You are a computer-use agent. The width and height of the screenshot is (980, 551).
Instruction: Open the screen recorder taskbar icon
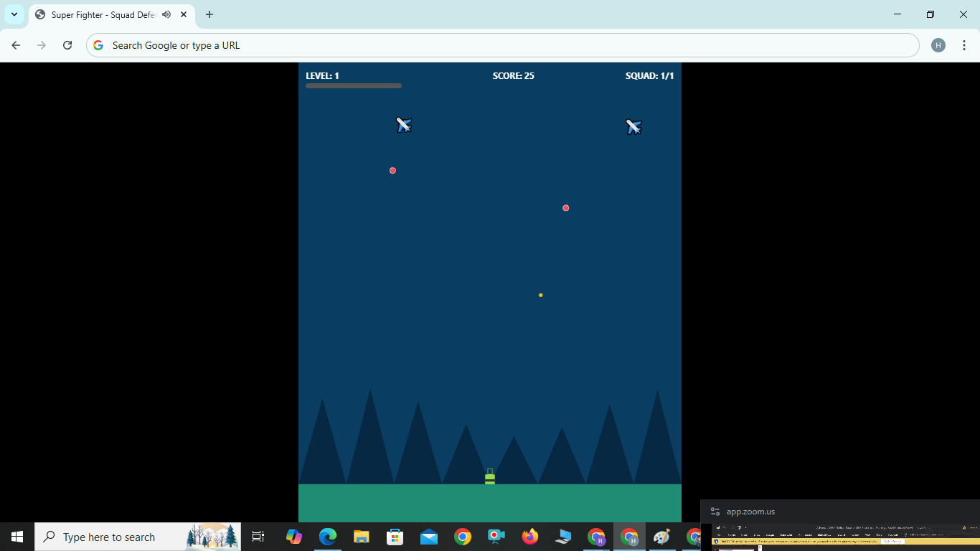(496, 537)
